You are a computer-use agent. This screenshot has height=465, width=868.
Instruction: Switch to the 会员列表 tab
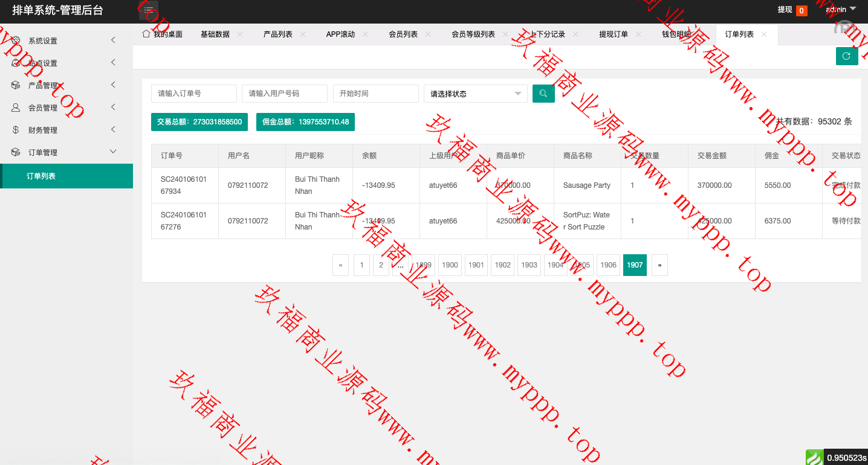pyautogui.click(x=403, y=34)
